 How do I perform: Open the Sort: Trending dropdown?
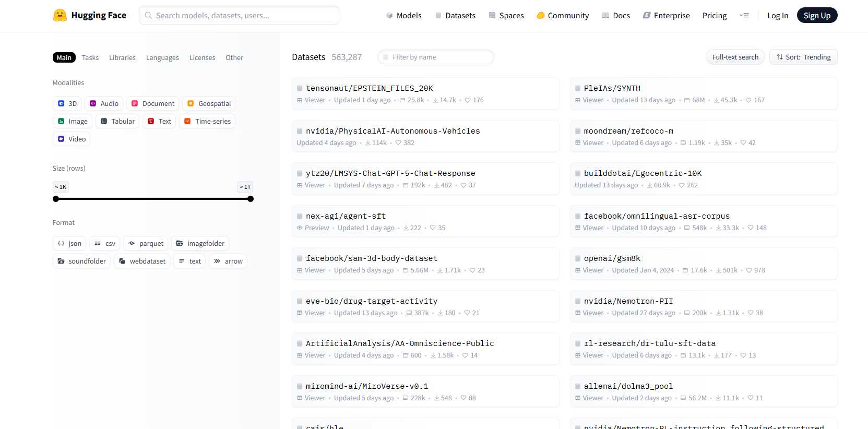coord(803,57)
